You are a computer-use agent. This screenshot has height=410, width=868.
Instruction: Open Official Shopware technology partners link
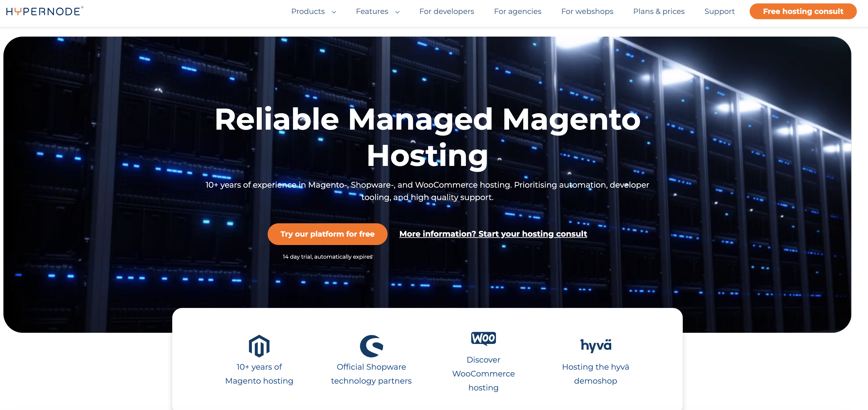point(371,374)
